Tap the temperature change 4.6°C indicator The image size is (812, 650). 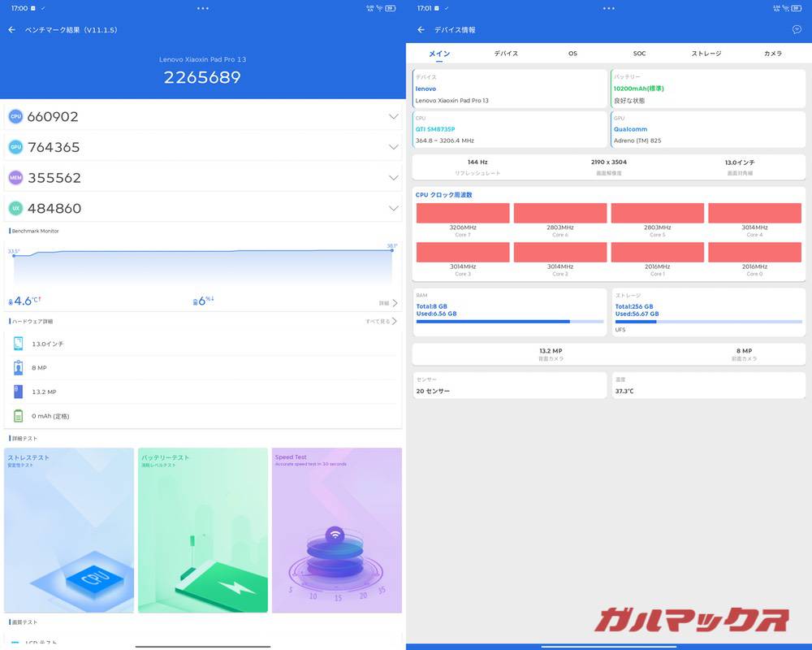point(25,301)
